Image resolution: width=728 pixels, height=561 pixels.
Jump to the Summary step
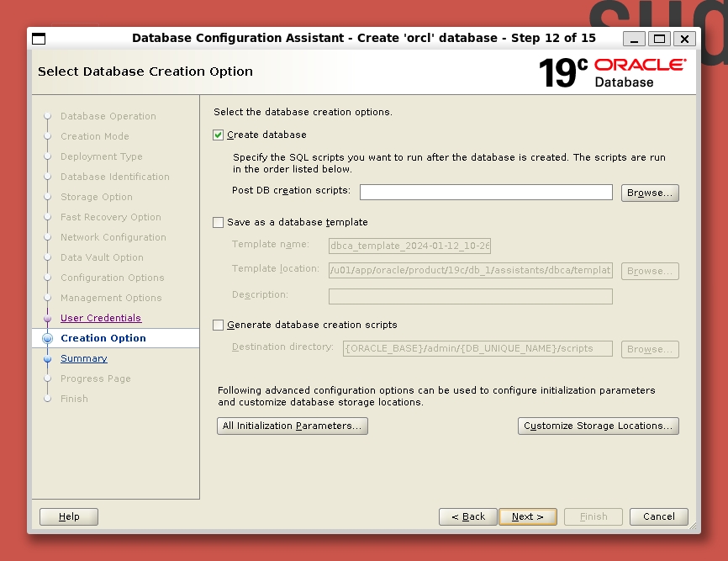[84, 358]
